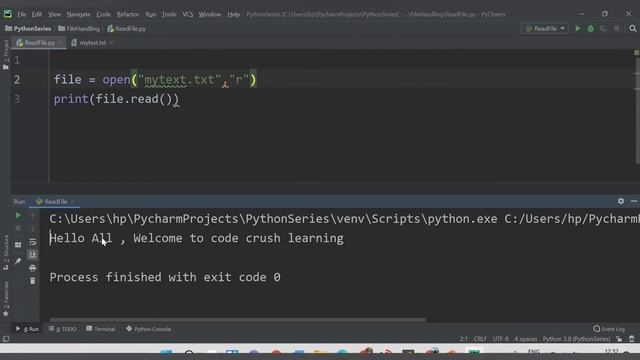Clear console output with trash icon
The height and width of the screenshot is (360, 640).
pos(33,281)
